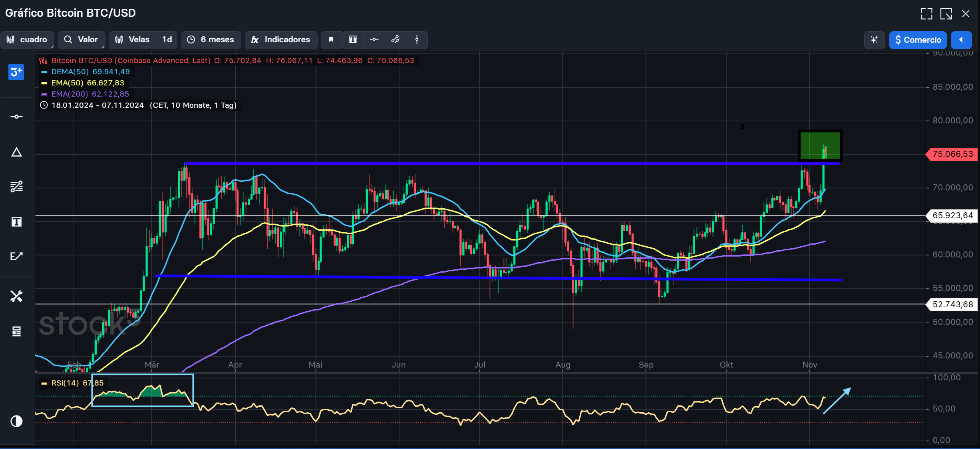Collapse side panel with blue arrow button

coord(961,40)
